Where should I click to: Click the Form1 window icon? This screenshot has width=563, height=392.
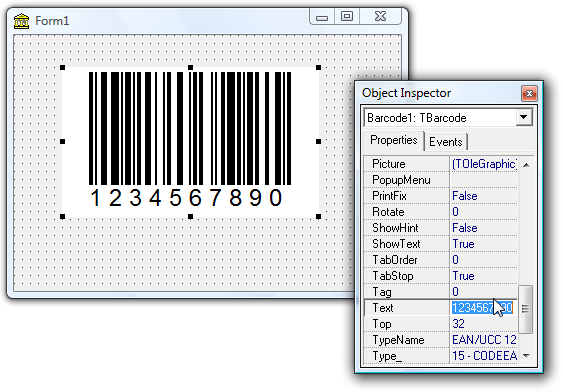point(21,21)
